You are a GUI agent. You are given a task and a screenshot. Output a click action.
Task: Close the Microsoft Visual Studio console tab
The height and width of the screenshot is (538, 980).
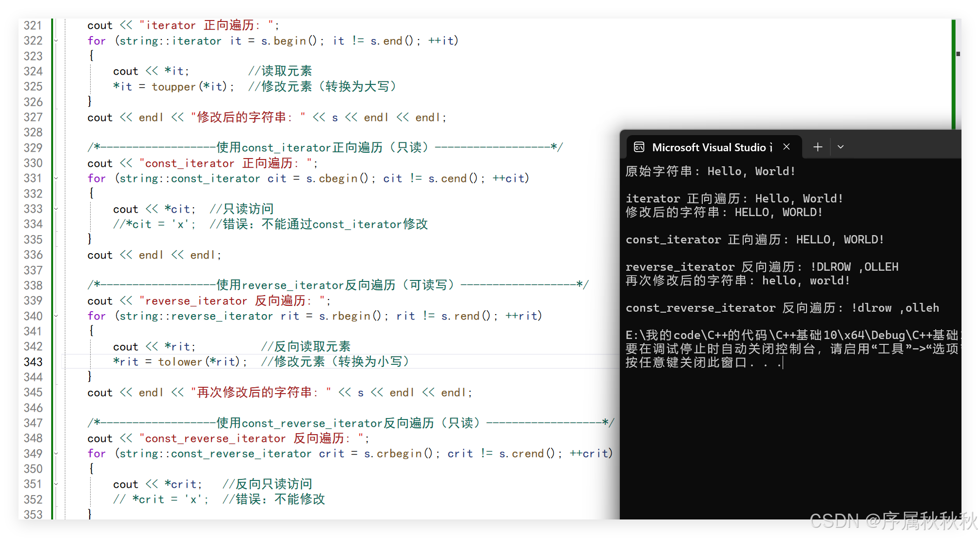click(787, 147)
